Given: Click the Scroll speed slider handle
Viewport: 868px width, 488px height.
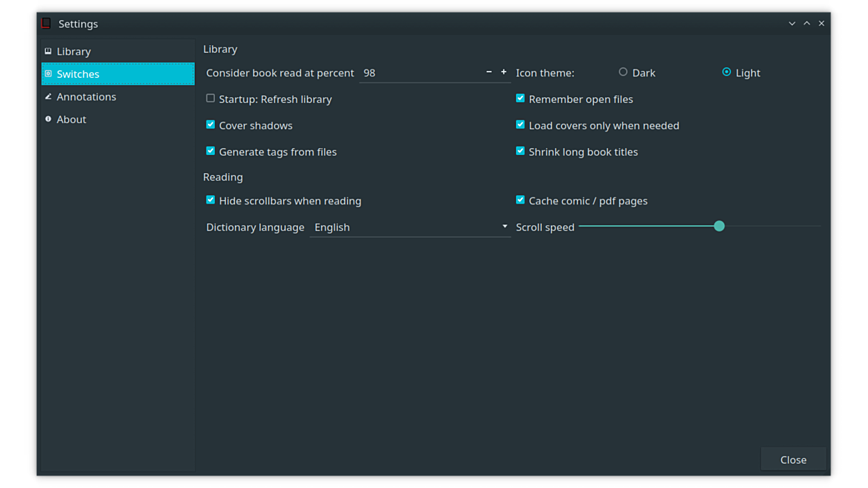Looking at the screenshot, I should pos(719,227).
